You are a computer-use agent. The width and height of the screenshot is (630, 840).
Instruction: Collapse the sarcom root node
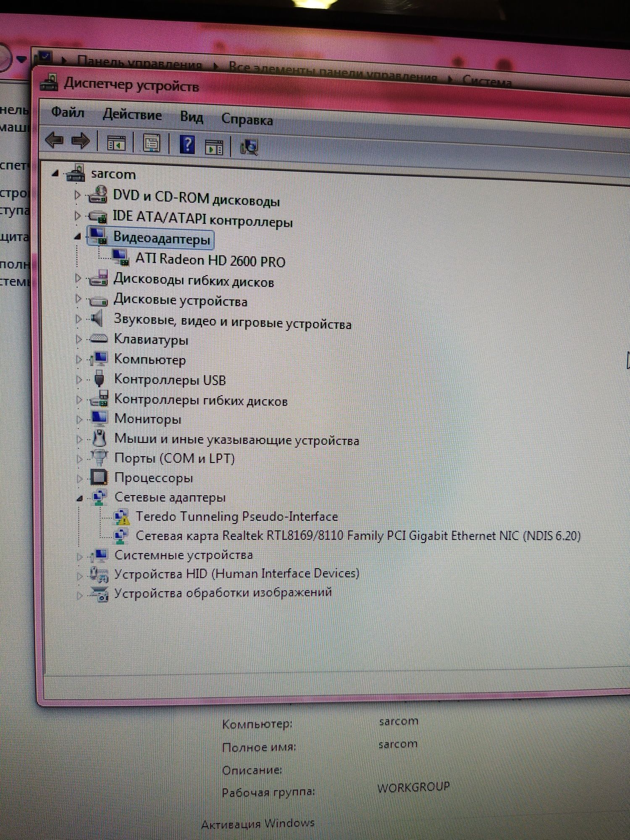tap(55, 173)
